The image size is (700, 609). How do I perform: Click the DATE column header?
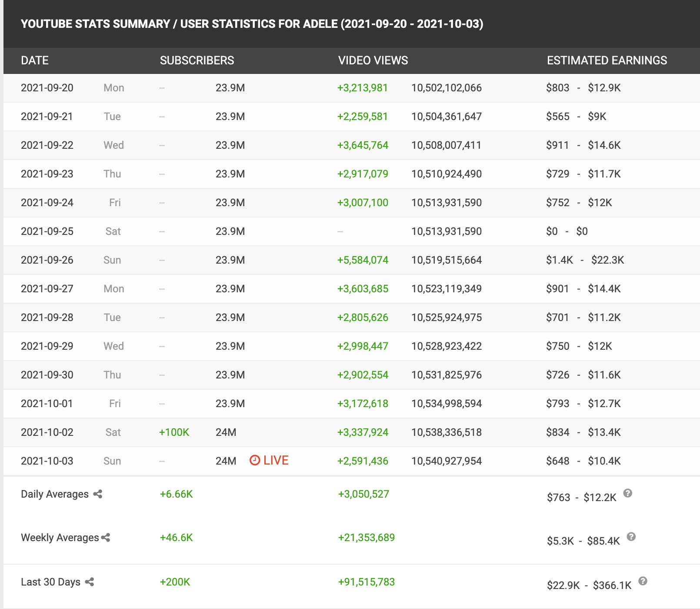click(35, 60)
